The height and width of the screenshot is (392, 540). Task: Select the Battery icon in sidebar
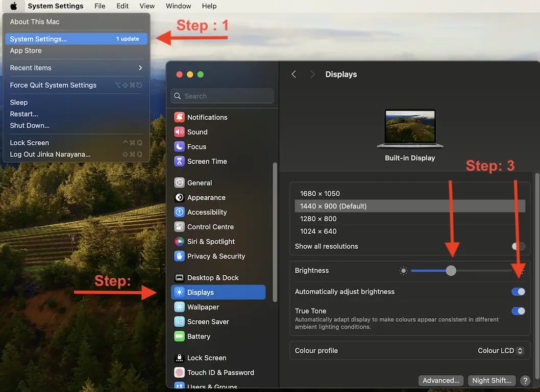[179, 336]
